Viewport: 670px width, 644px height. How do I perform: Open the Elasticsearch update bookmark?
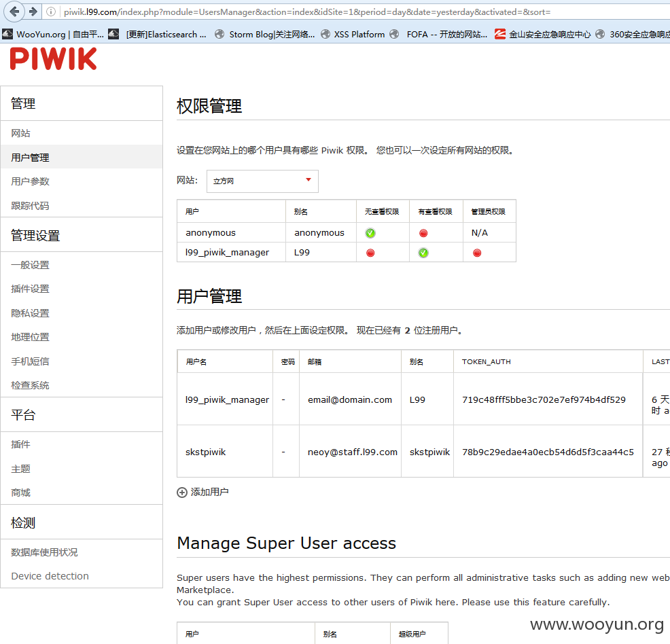157,34
